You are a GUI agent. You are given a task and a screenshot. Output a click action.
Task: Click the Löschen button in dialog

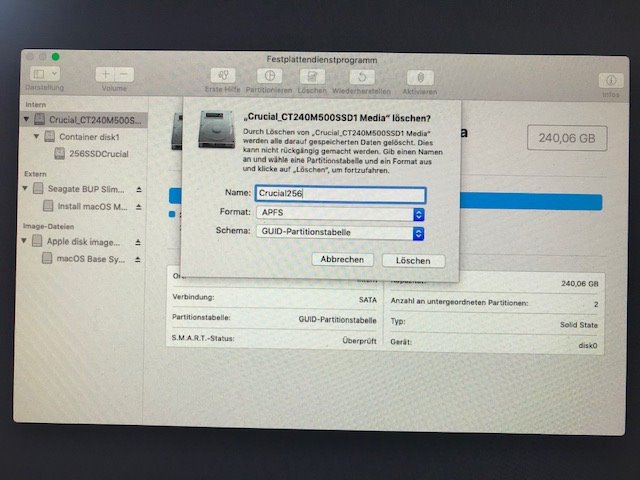[413, 261]
